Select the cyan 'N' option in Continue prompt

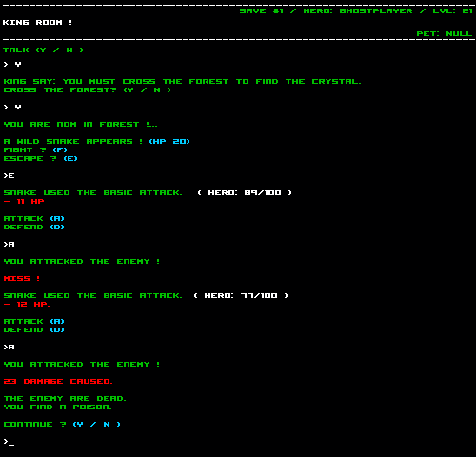pos(107,425)
